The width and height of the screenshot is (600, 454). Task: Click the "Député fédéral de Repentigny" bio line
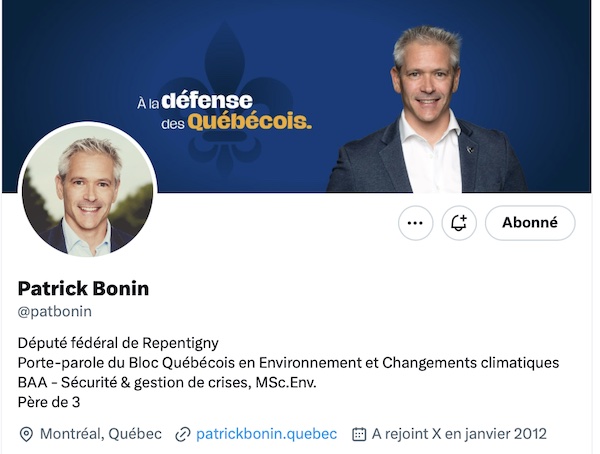[118, 342]
